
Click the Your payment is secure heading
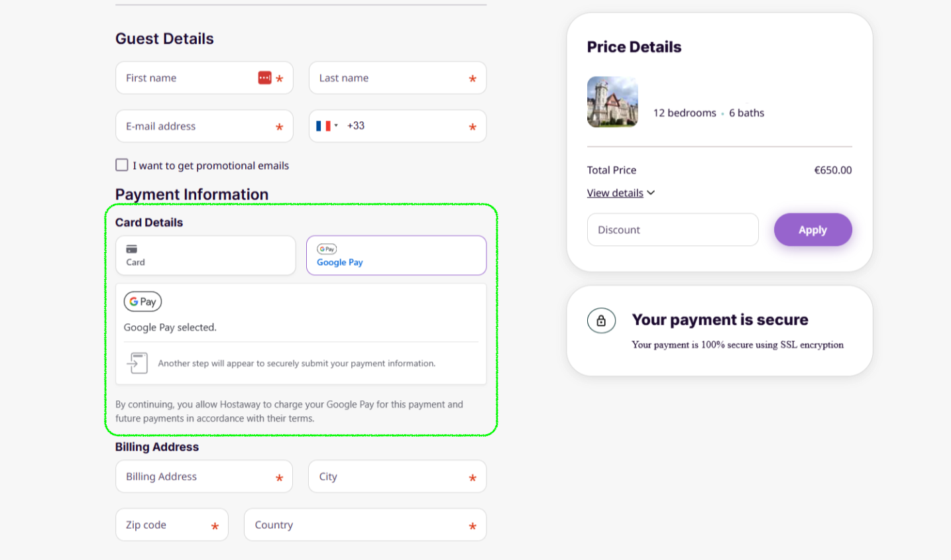coord(720,320)
